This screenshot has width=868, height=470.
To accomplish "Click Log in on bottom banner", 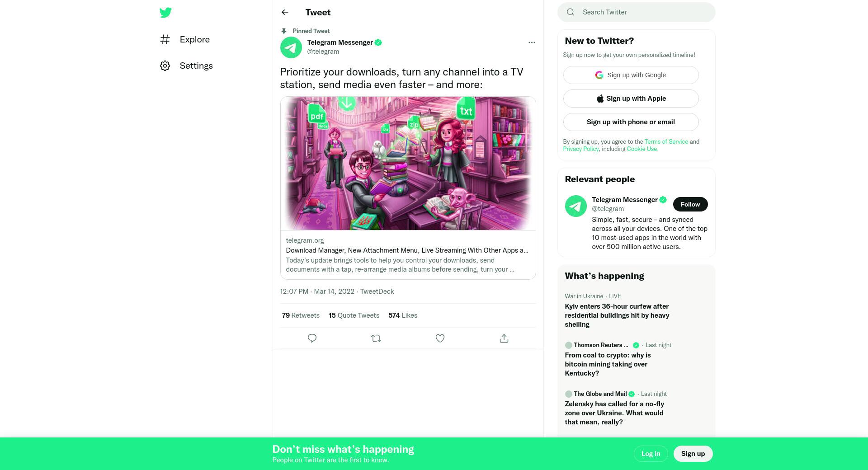I will (x=651, y=454).
